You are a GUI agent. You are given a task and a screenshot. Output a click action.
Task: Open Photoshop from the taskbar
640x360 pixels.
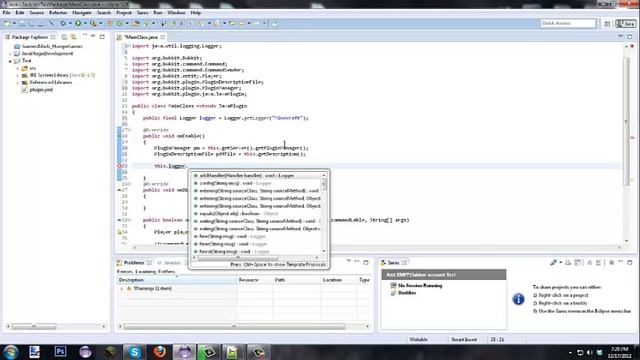pyautogui.click(x=60, y=352)
